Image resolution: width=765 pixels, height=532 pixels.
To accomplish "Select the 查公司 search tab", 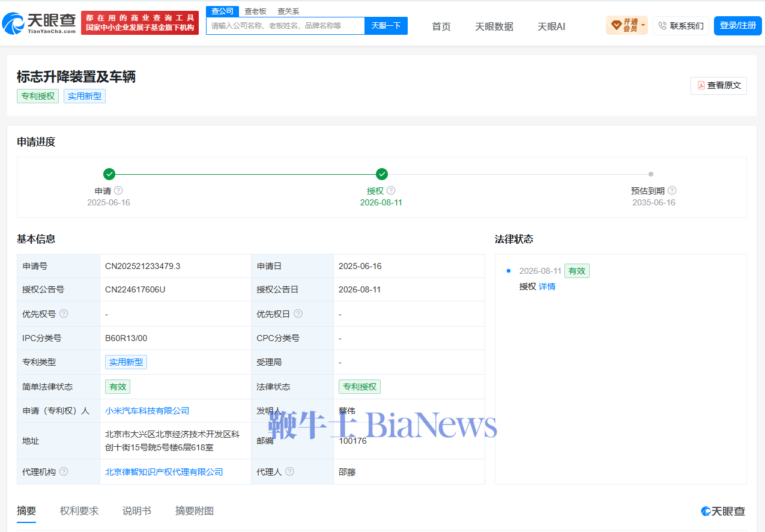I will (x=222, y=11).
